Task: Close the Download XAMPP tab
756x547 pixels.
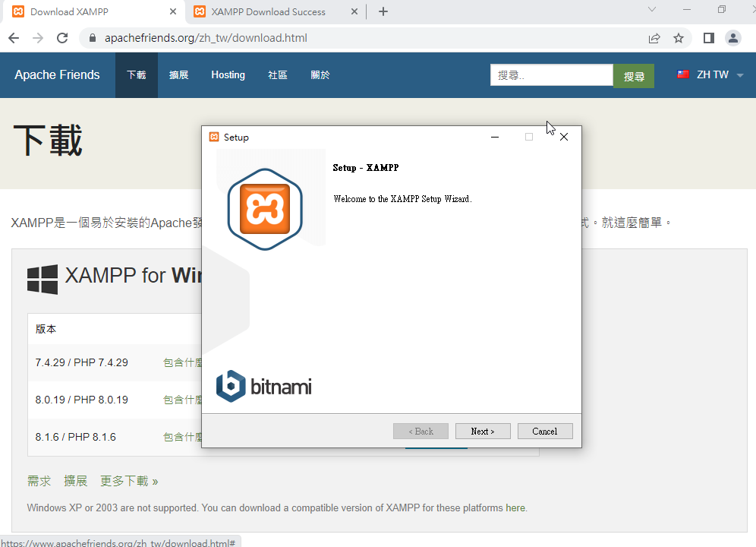Action: click(x=173, y=11)
